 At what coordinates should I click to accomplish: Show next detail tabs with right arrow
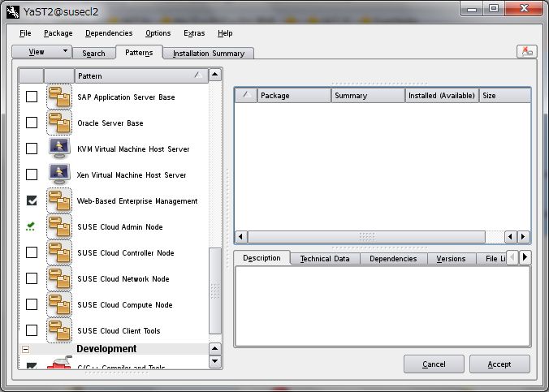tap(525, 257)
